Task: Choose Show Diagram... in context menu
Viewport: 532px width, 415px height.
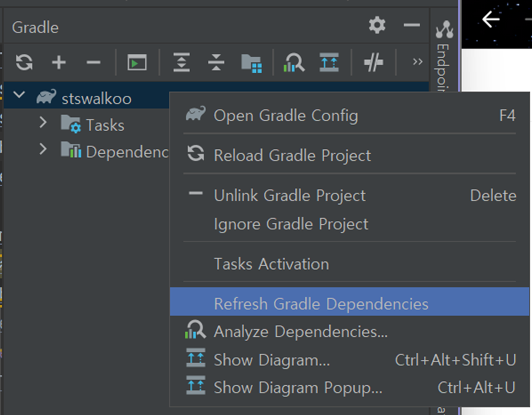Action: tap(350, 359)
